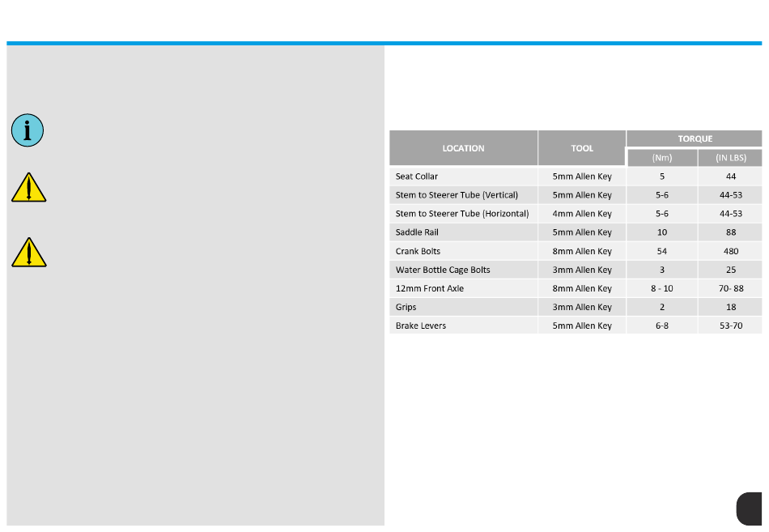The height and width of the screenshot is (532, 769).
Task: Select Brake Levers in-lbs 53-70
Action: 731,326
